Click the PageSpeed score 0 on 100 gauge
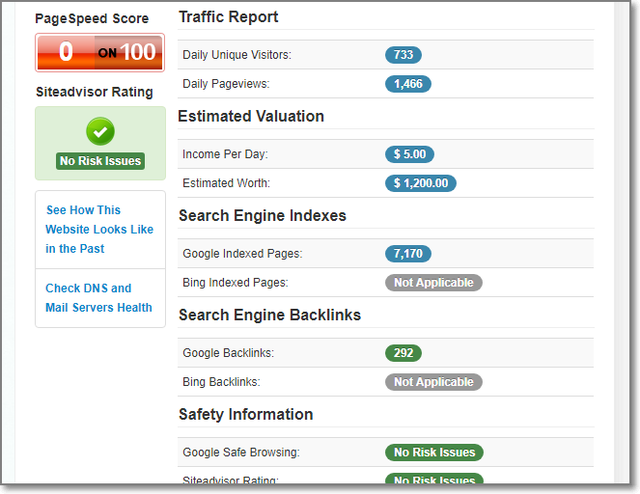The width and height of the screenshot is (640, 494). coord(99,52)
